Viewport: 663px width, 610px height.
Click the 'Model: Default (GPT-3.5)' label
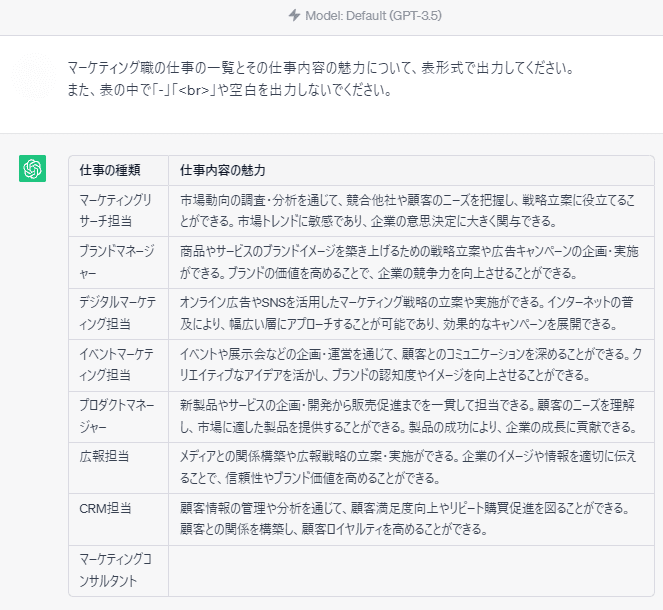(x=373, y=16)
